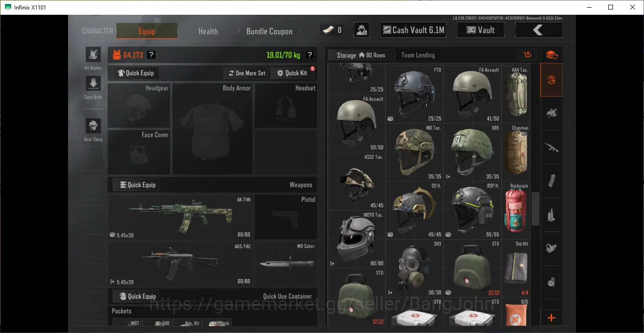Select the F70 helmet in storage
Image resolution: width=644 pixels, height=333 pixels.
click(415, 94)
